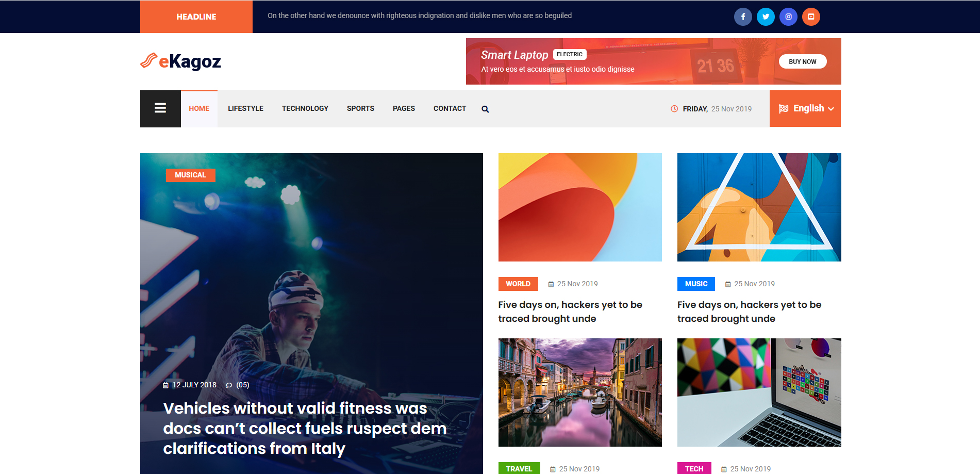The image size is (980, 474).
Task: Open the laptop with colorful wall thumbnail
Action: coord(759,393)
